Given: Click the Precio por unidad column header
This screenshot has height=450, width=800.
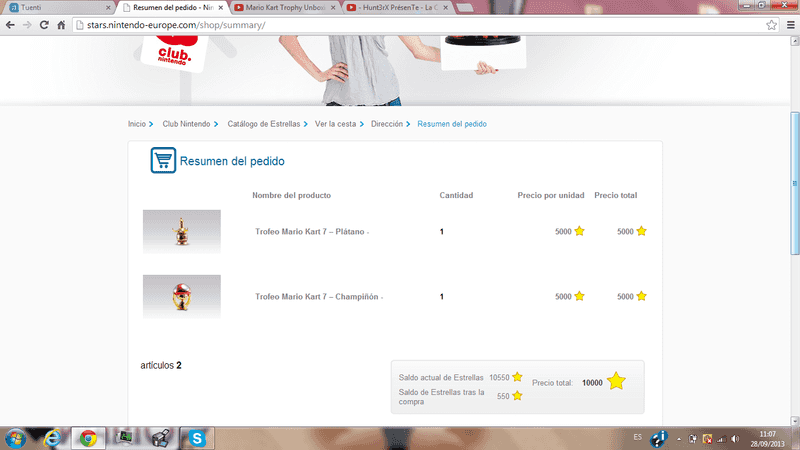Looking at the screenshot, I should pos(551,195).
